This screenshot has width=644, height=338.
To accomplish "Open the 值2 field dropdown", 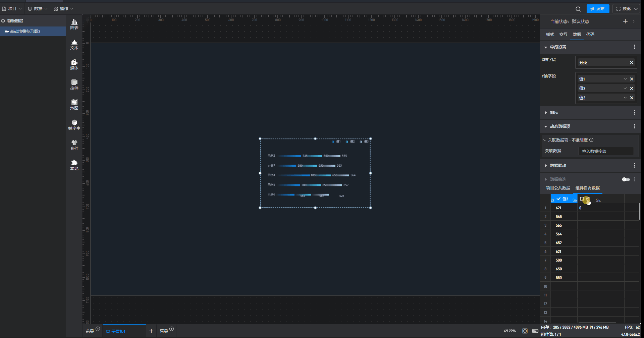I will point(625,89).
